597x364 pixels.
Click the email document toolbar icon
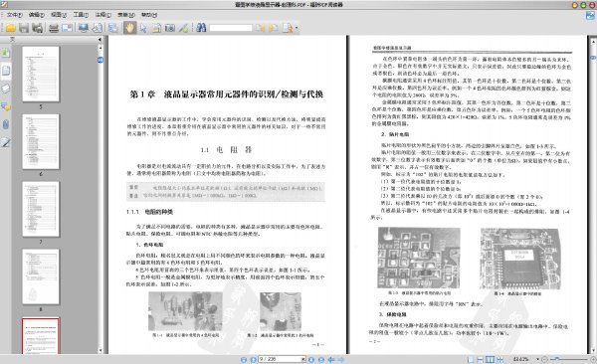67,28
